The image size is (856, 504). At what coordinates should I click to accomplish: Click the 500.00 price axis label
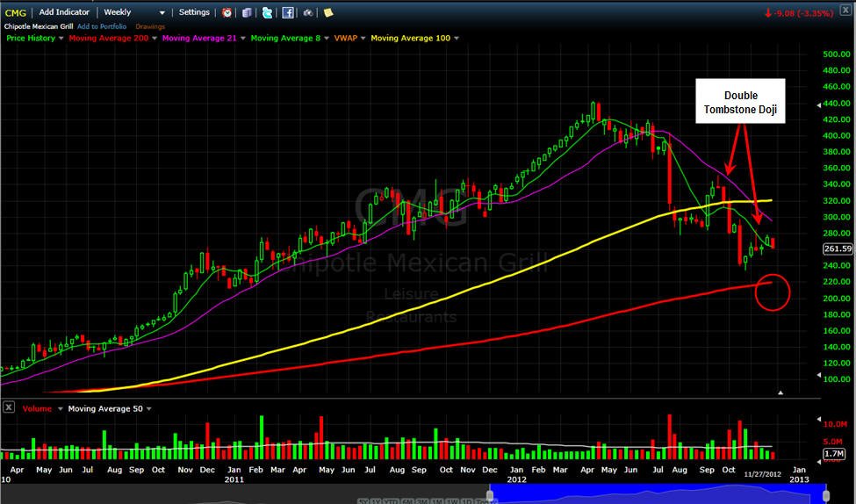pos(836,54)
